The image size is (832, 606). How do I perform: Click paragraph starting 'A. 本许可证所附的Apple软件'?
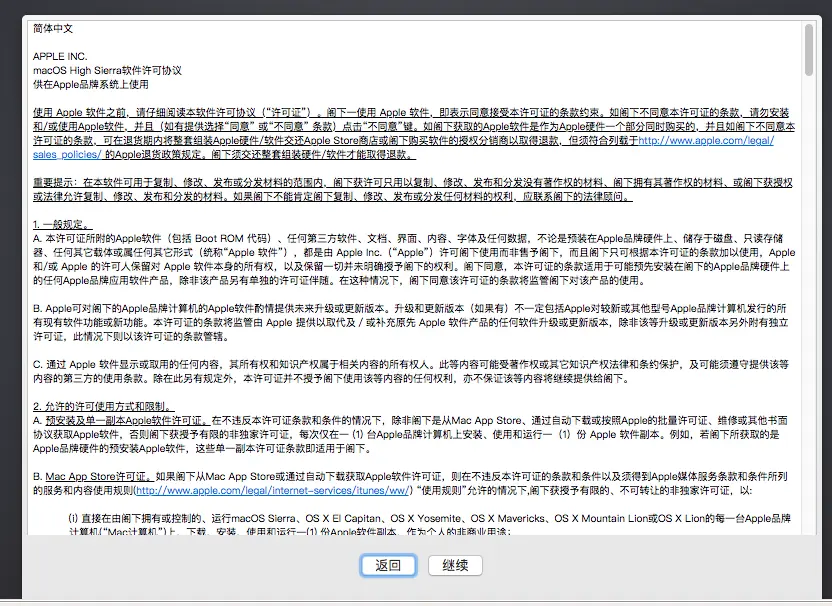click(414, 259)
